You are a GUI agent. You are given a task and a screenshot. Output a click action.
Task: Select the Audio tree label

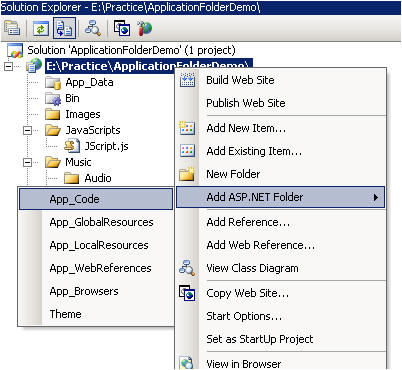(x=98, y=178)
